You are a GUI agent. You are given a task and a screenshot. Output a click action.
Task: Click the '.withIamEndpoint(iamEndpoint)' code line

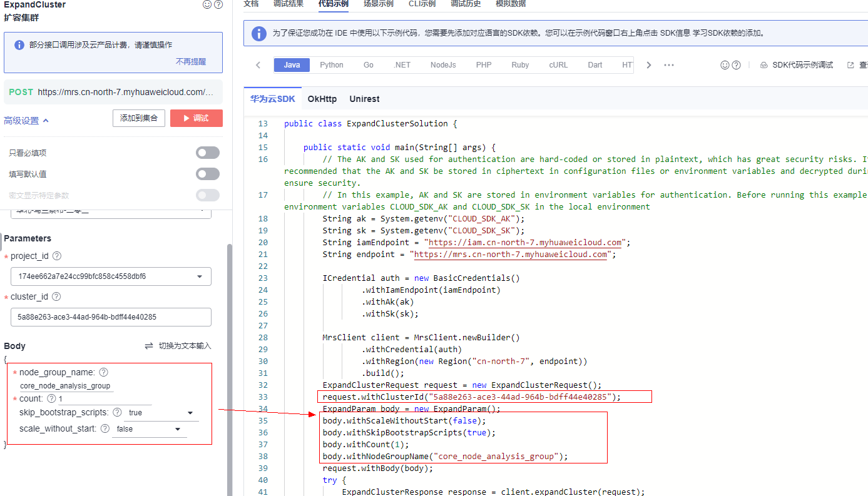click(x=431, y=290)
